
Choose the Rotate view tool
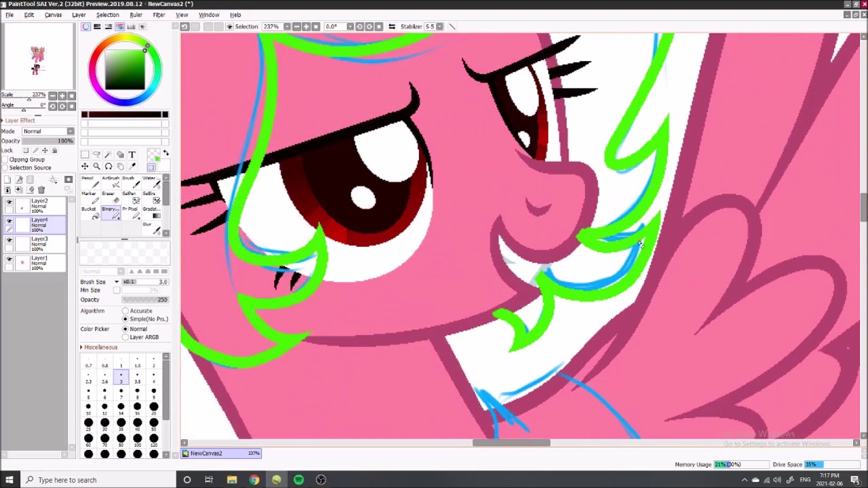(108, 166)
